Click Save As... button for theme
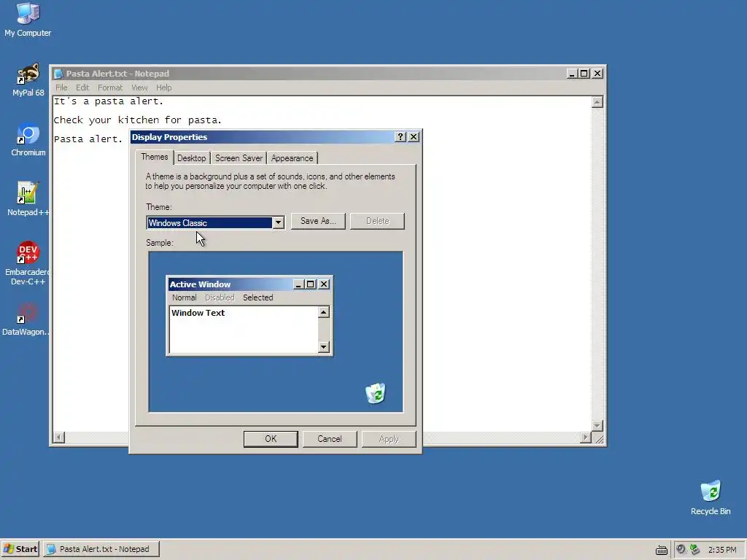This screenshot has height=560, width=747. coord(318,221)
